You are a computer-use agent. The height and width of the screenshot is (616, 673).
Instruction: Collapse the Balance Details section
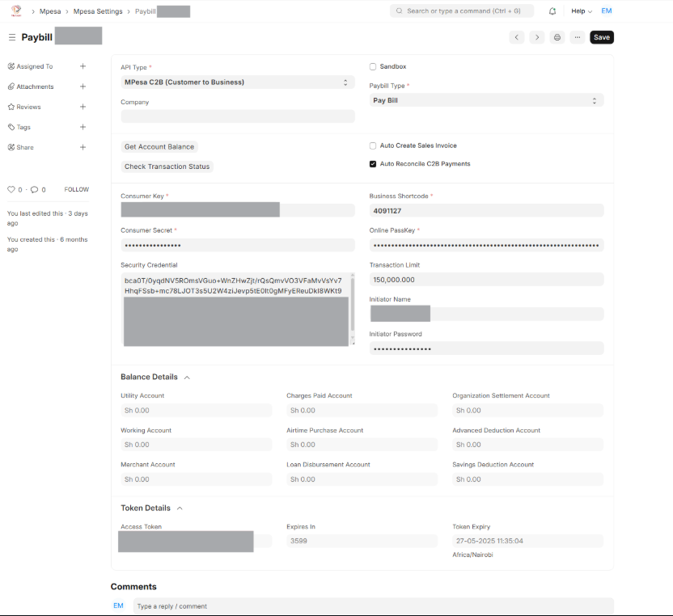[187, 378]
